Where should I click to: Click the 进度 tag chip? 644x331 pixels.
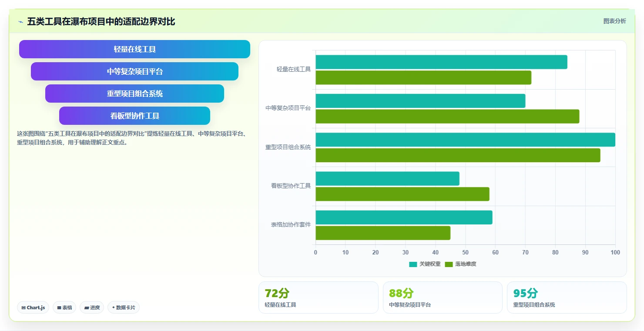(92, 308)
